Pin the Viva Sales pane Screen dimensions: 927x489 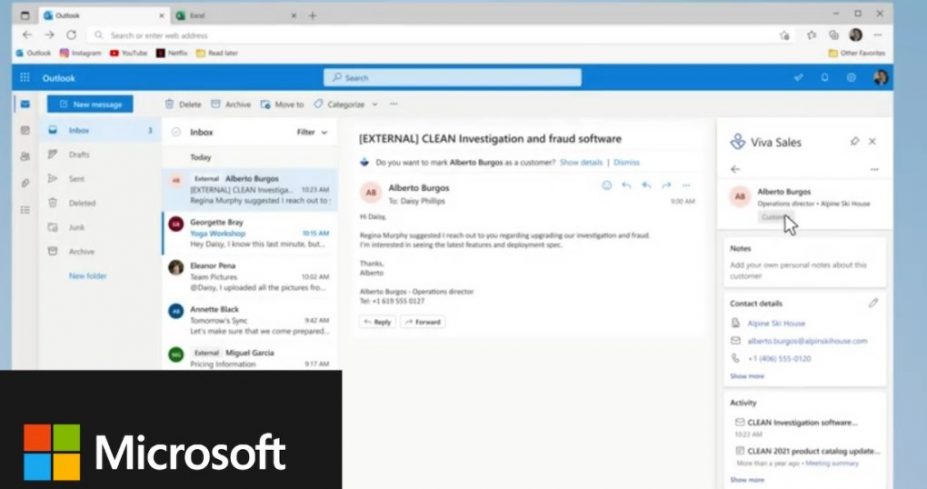click(x=854, y=142)
